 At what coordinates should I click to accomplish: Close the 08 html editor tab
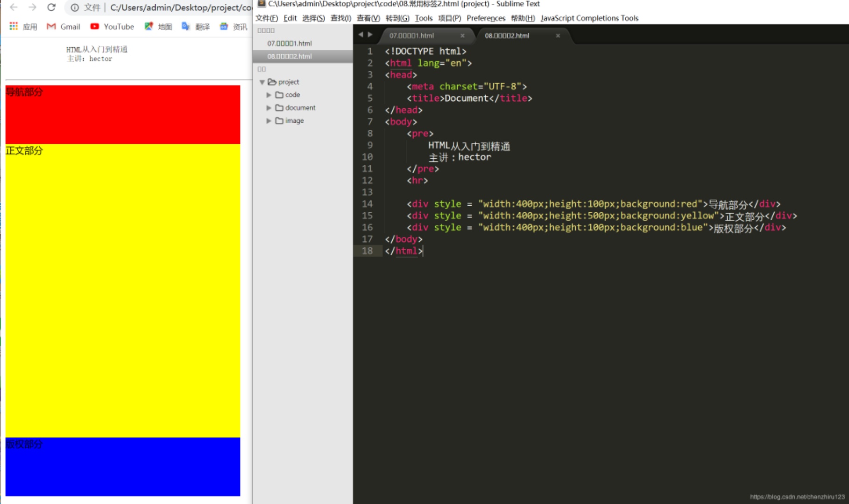coord(558,35)
